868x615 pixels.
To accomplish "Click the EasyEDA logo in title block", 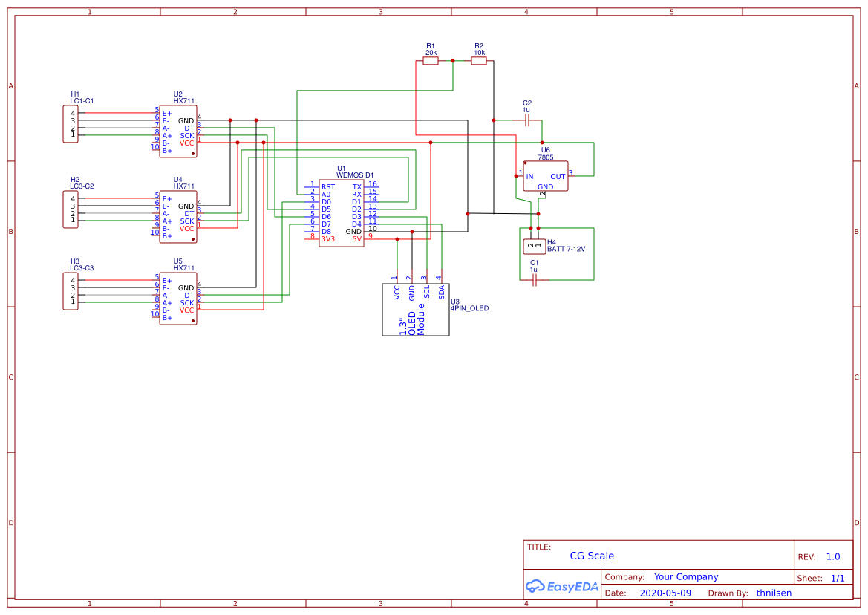I will [562, 586].
